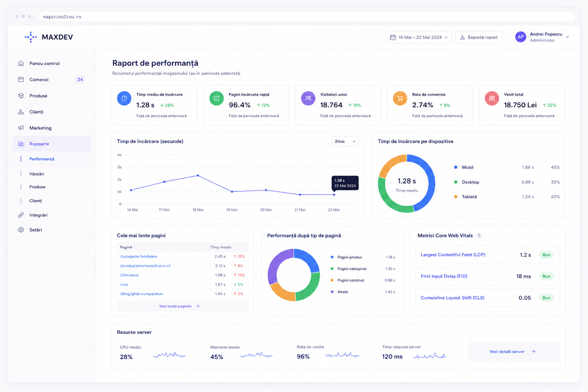Click the box icon beside Produse

point(21,96)
